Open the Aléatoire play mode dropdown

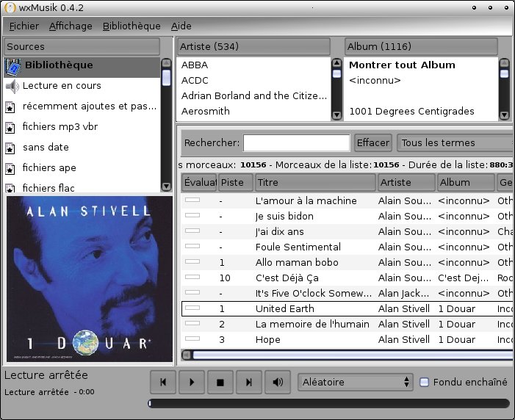pos(355,383)
